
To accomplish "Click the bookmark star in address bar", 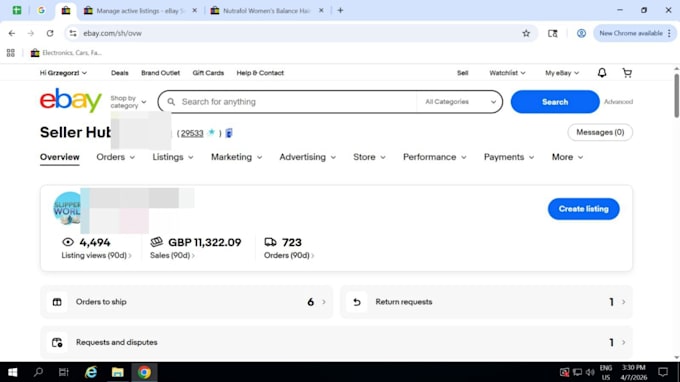I will 526,33.
